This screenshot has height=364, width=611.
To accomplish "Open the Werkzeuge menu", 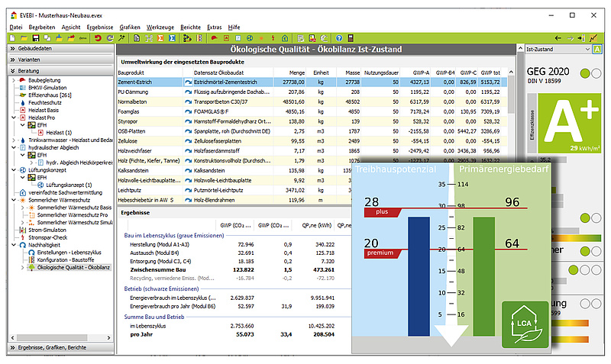I will pos(160,27).
